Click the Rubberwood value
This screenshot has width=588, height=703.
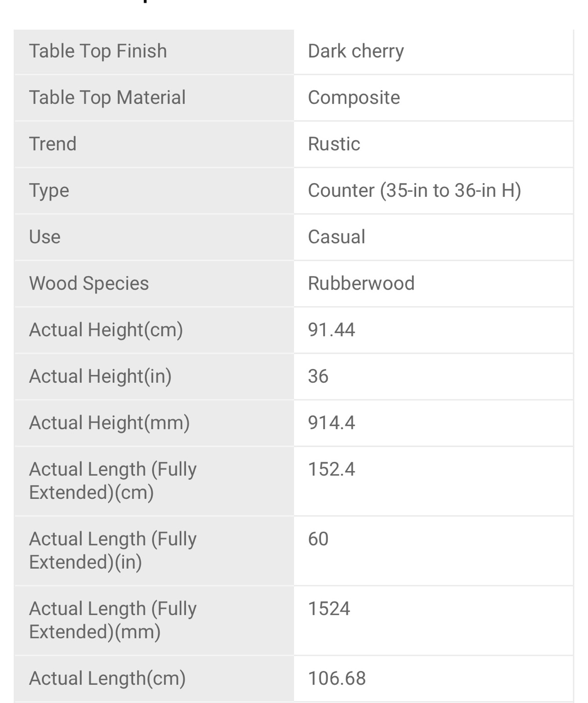point(361,283)
